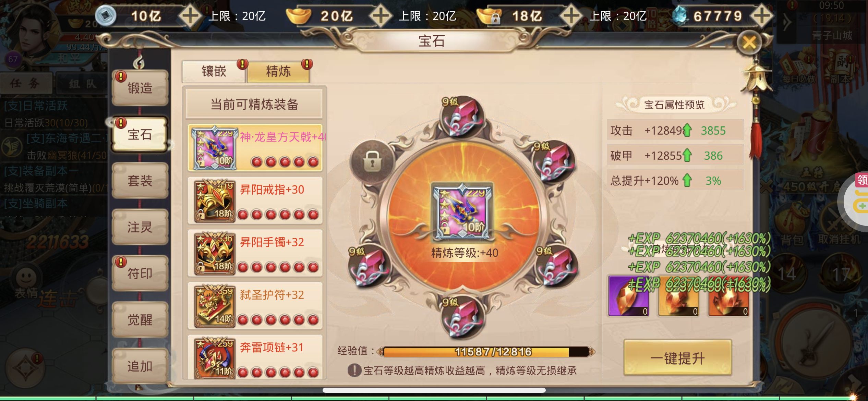Tap the plus icon beside 10亿 coins
The image size is (868, 401).
(190, 15)
